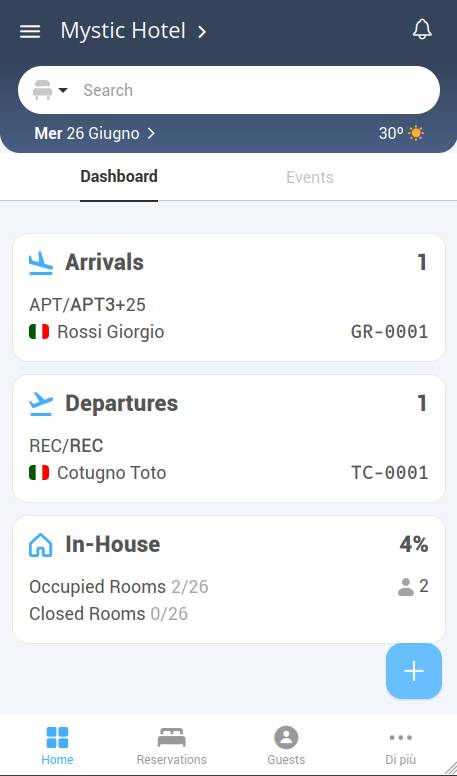
Task: Open the Occupied Rooms 2/26 details
Action: [119, 587]
